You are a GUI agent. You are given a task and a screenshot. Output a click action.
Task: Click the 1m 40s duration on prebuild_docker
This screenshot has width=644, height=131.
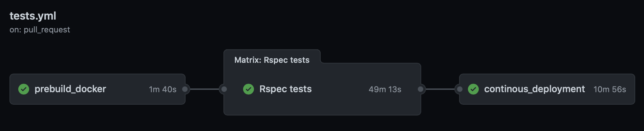(163, 89)
